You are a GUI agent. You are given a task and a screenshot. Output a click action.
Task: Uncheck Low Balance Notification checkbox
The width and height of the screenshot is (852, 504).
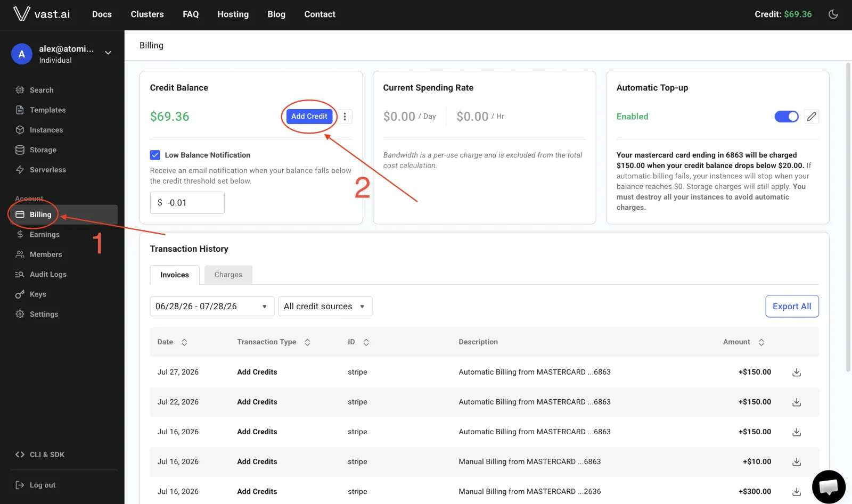[x=155, y=155]
